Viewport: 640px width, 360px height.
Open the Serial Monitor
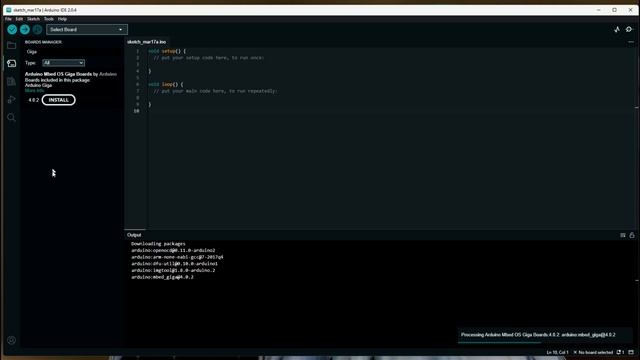pyautogui.click(x=629, y=29)
